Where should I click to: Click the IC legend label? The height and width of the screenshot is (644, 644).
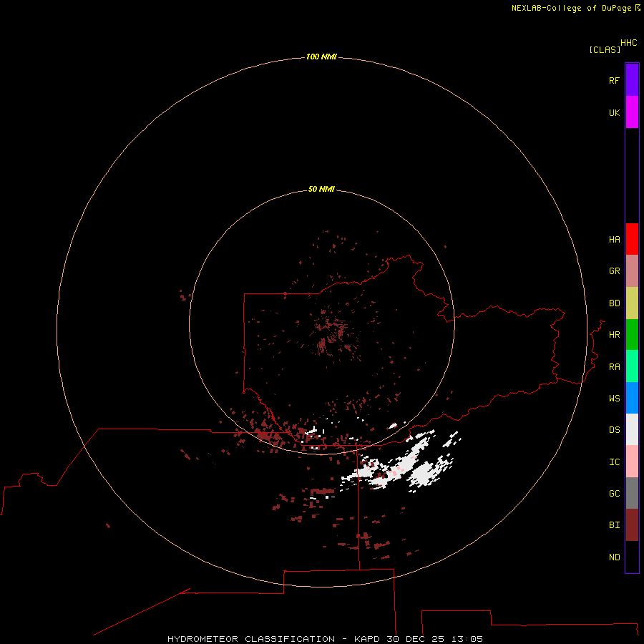pyautogui.click(x=614, y=462)
